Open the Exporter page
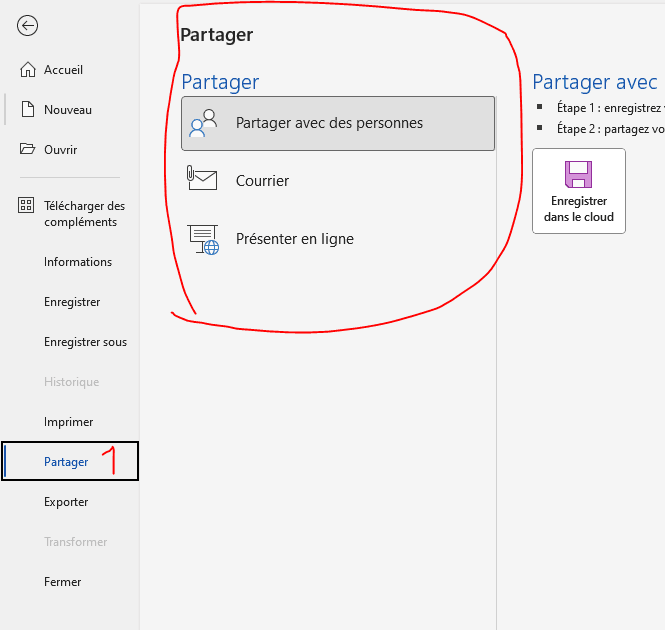 click(66, 502)
